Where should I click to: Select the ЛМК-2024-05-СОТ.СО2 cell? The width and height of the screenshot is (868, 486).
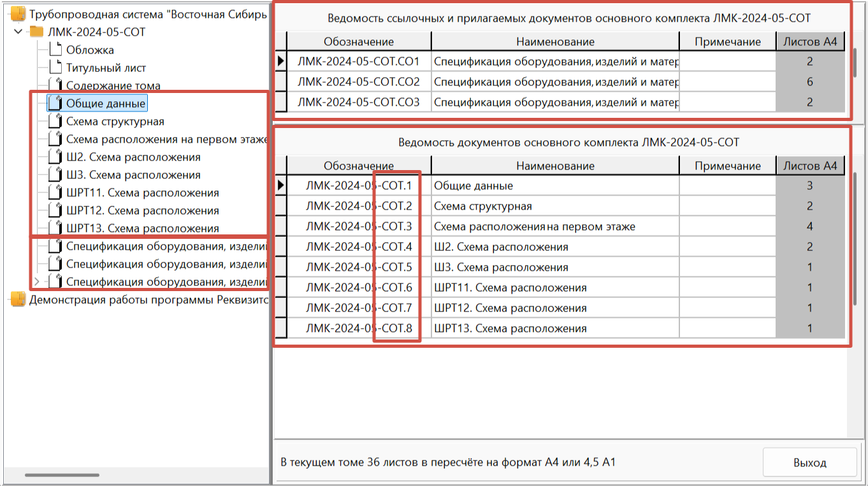[x=359, y=82]
